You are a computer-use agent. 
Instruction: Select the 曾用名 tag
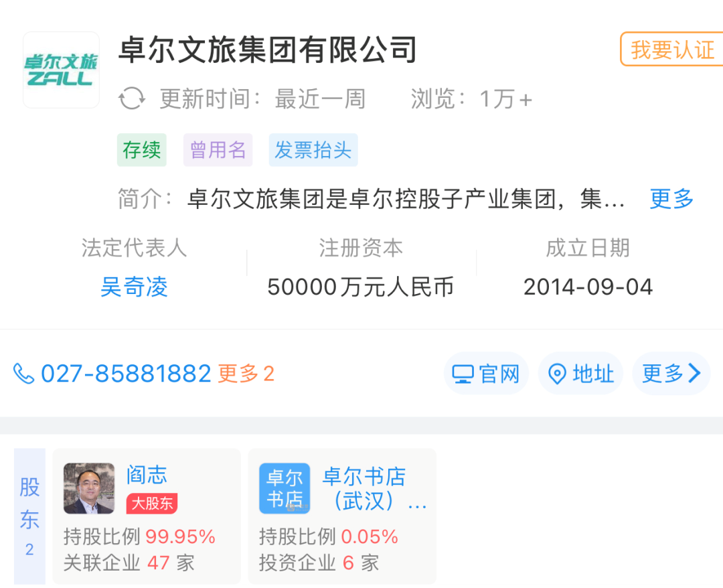(218, 150)
